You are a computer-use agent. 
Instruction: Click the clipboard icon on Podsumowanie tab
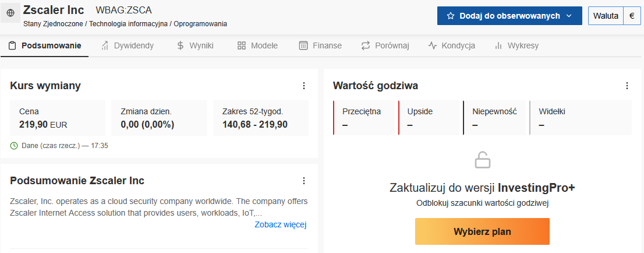coord(12,45)
